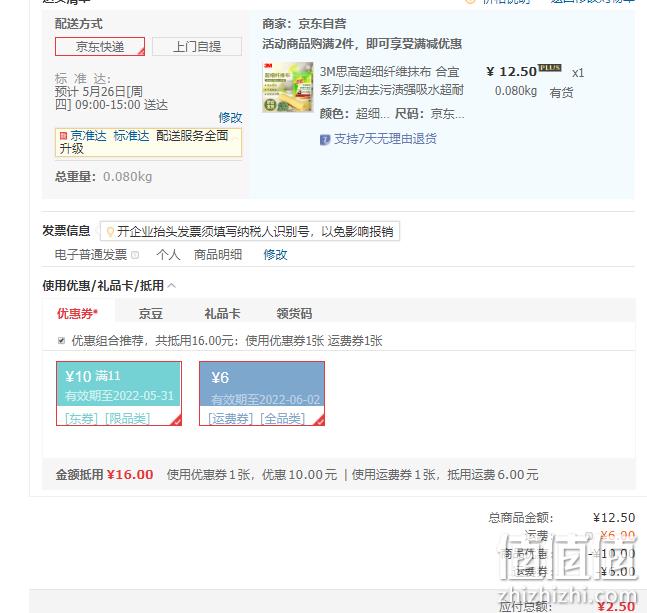Click 商品明细 invoice content text

pyautogui.click(x=218, y=255)
